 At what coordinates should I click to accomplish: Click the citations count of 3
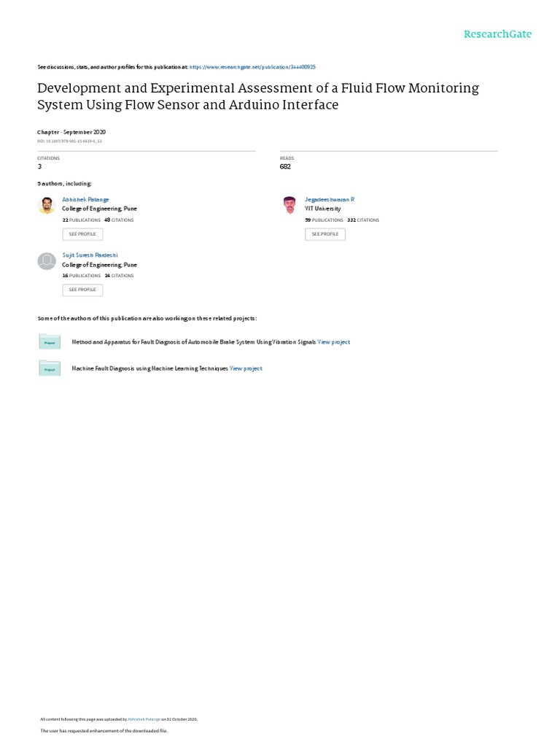[x=39, y=166]
